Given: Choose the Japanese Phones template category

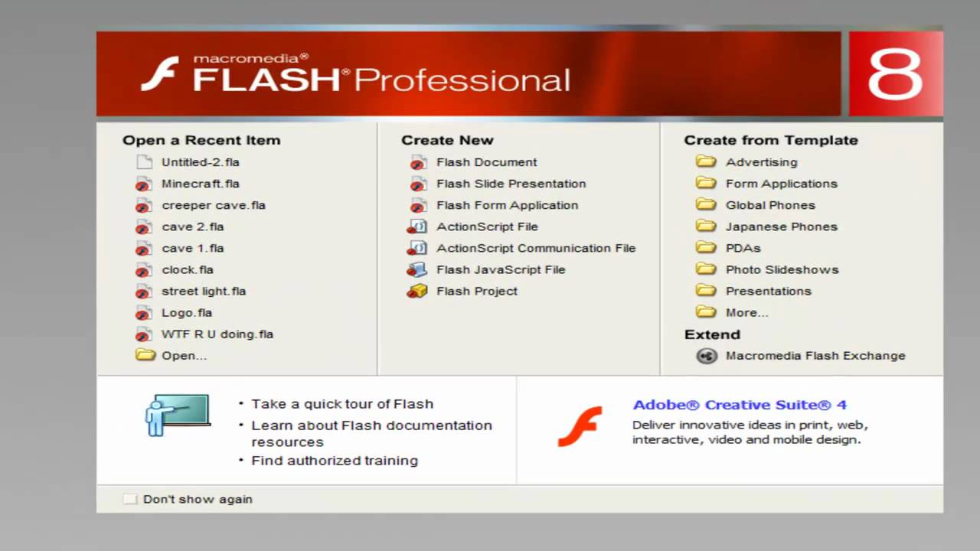Looking at the screenshot, I should pyautogui.click(x=782, y=227).
